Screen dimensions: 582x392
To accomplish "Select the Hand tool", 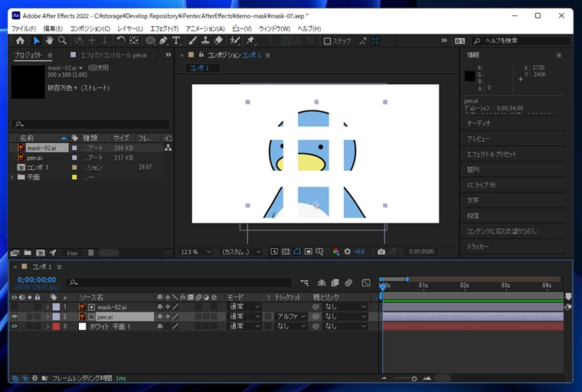I will tap(49, 41).
